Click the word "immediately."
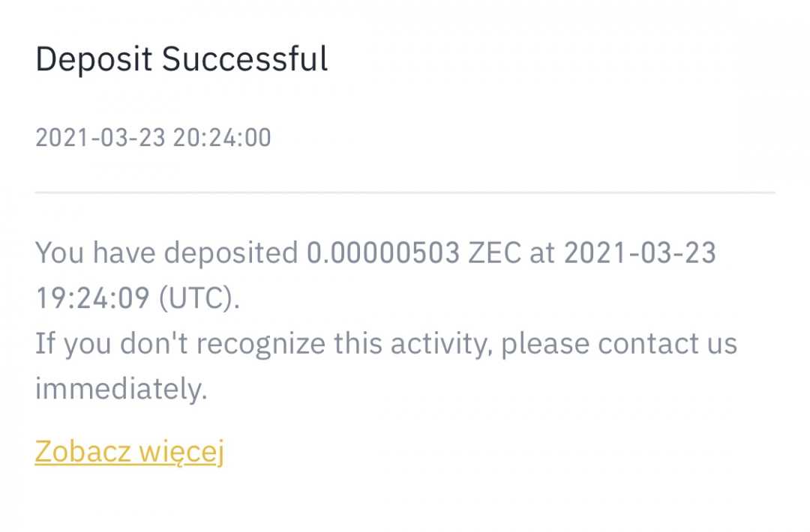Screen dimensions: 810x532 pos(121,390)
